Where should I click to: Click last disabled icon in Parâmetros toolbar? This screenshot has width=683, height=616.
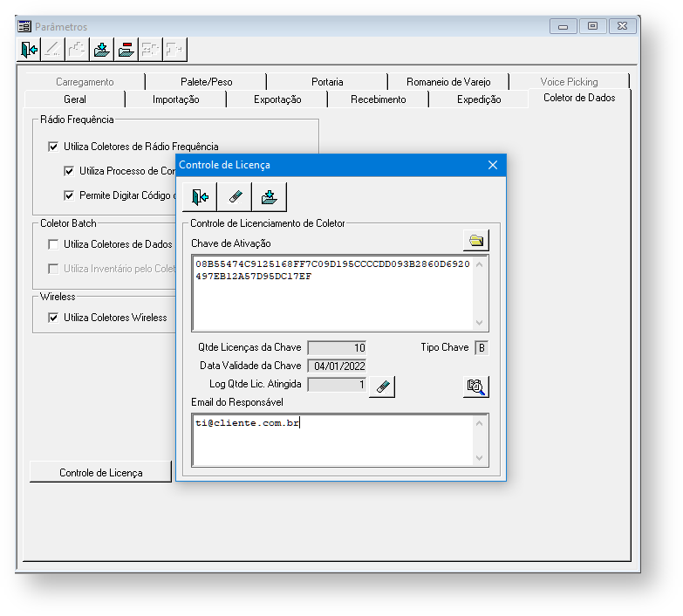coord(175,50)
